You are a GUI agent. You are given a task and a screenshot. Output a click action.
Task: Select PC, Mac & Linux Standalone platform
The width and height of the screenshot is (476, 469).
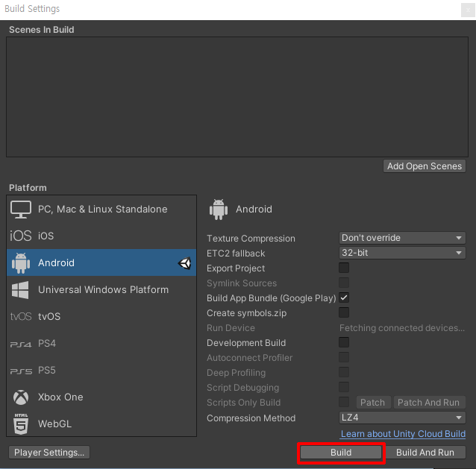point(101,209)
